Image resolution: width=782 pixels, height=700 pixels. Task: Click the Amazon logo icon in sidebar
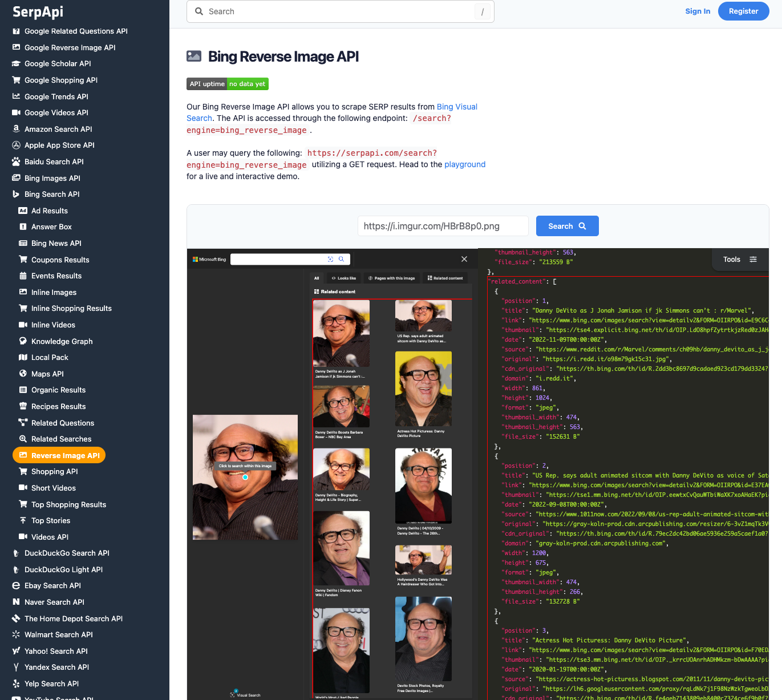pos(16,129)
